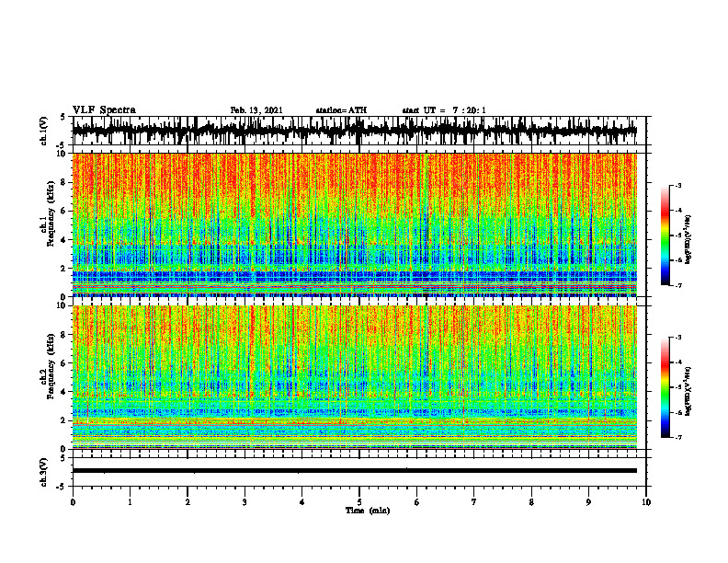The height and width of the screenshot is (563, 728).
Task: Click the ch.2 spectrogram color scale bar
Action: pyautogui.click(x=665, y=387)
